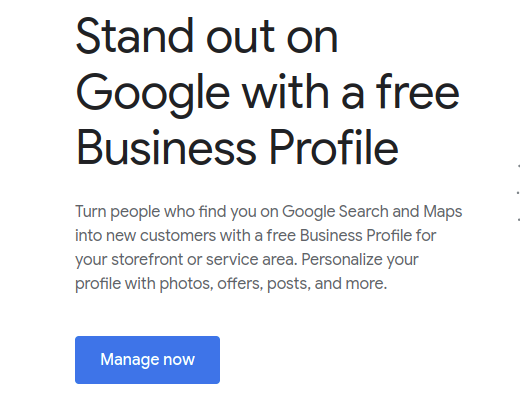Click the word 'Google' in the headline
Image resolution: width=520 pixels, height=407 pixels.
tap(153, 95)
